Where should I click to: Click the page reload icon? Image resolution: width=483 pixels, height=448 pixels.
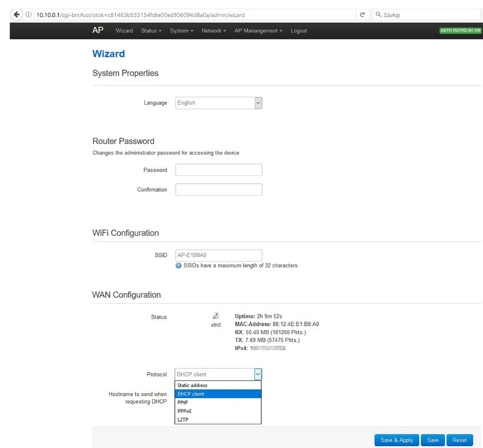pos(362,15)
